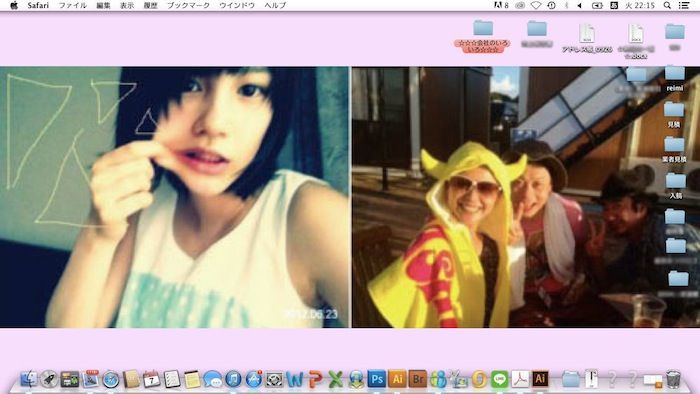Screen dimensions: 700x394
Task: Open Notification Center list icon
Action: click(684, 5)
